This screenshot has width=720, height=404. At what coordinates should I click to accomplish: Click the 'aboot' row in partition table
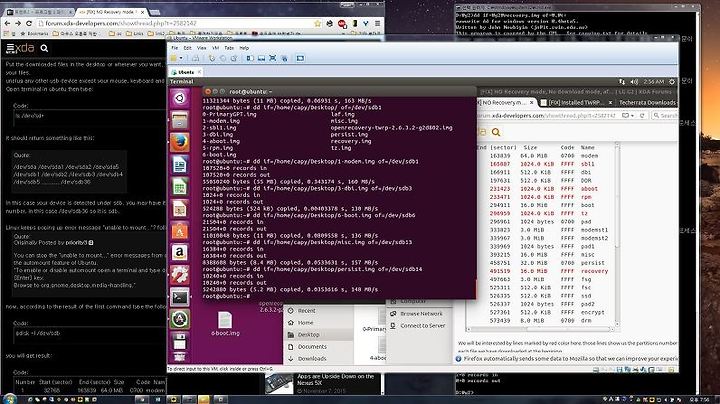pyautogui.click(x=542, y=188)
